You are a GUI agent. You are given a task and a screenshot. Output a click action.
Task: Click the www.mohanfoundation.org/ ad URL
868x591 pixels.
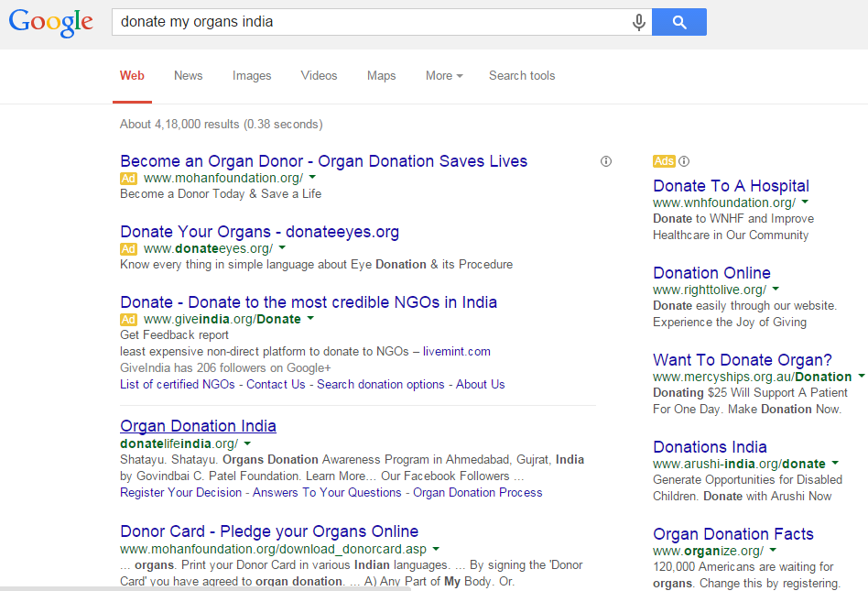point(223,179)
